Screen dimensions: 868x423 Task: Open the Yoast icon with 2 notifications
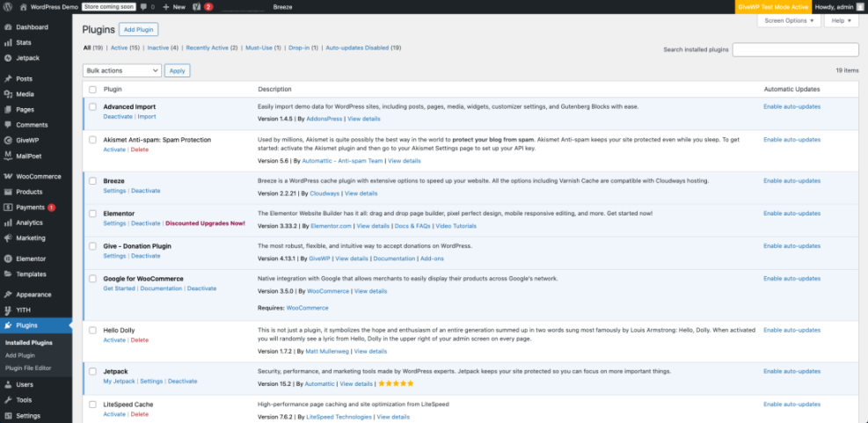tap(196, 7)
